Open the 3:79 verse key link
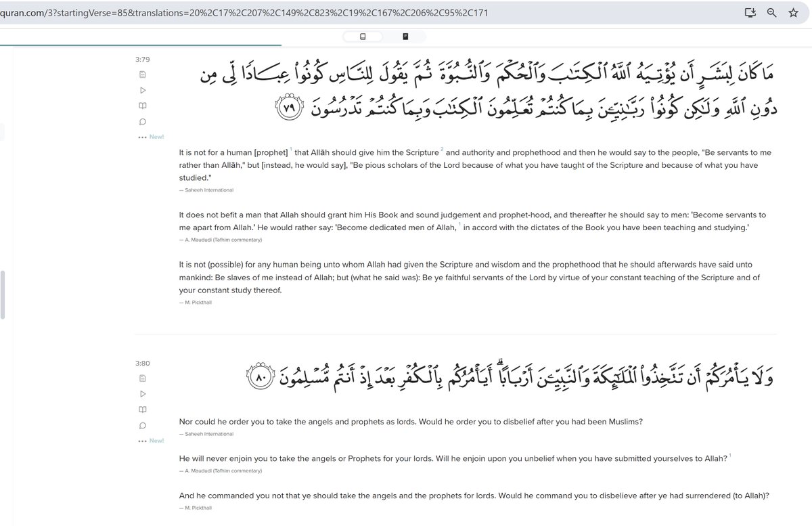The image size is (812, 526). pos(142,60)
